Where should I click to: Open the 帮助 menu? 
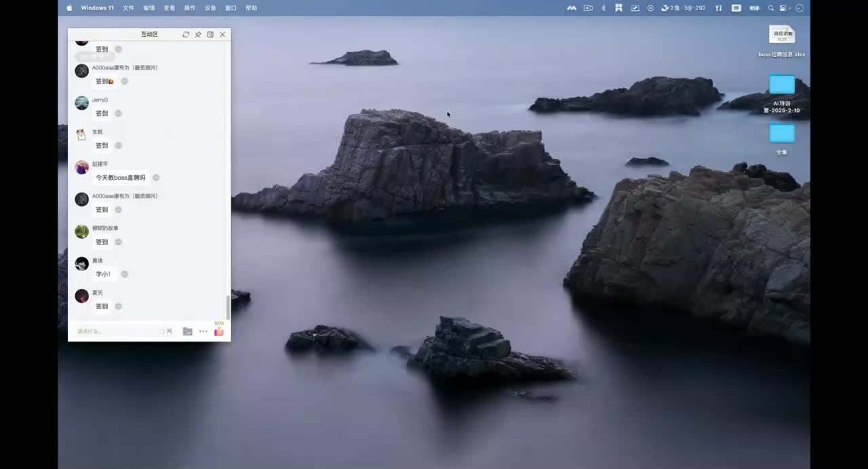pyautogui.click(x=251, y=8)
